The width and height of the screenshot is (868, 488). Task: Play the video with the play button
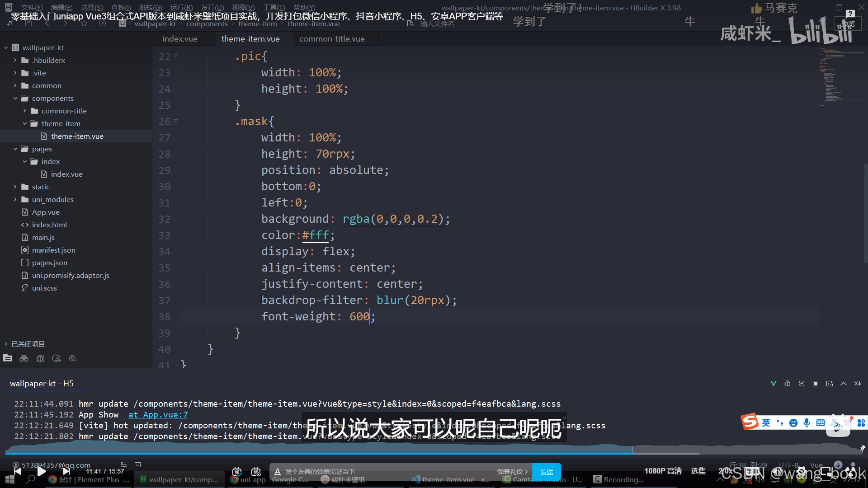coord(41,471)
